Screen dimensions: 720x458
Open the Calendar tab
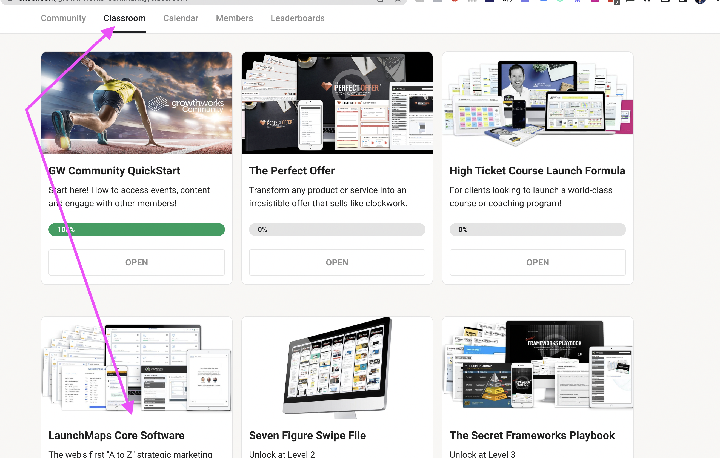click(x=180, y=18)
